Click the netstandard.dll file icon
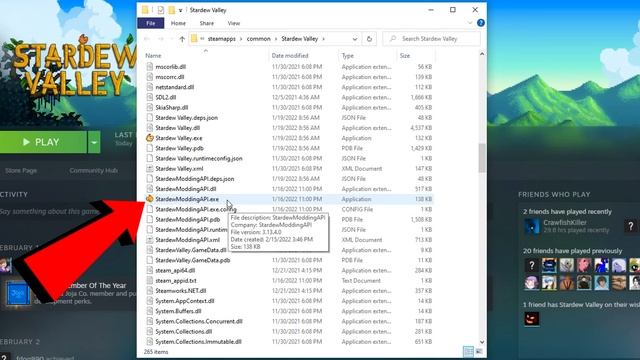The image size is (640, 360). point(150,87)
